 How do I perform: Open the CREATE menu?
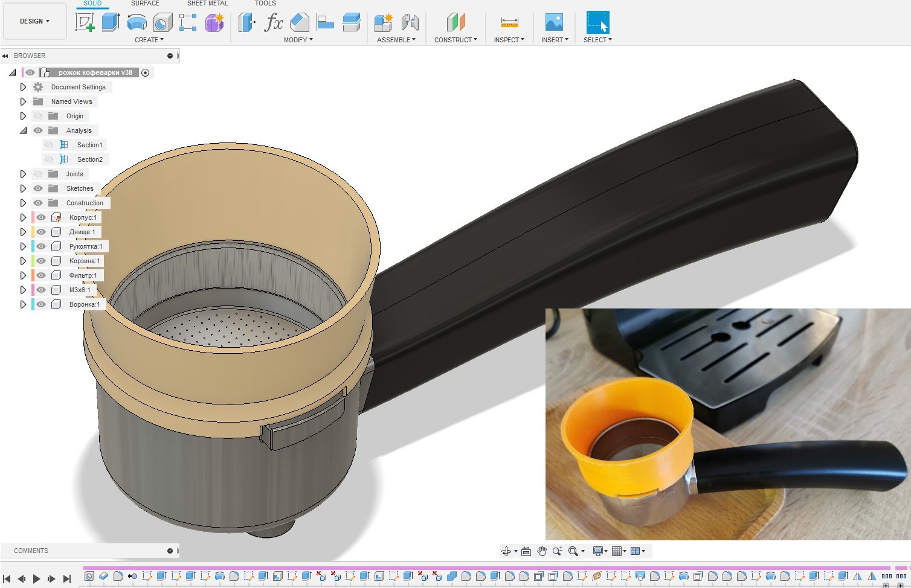149,40
